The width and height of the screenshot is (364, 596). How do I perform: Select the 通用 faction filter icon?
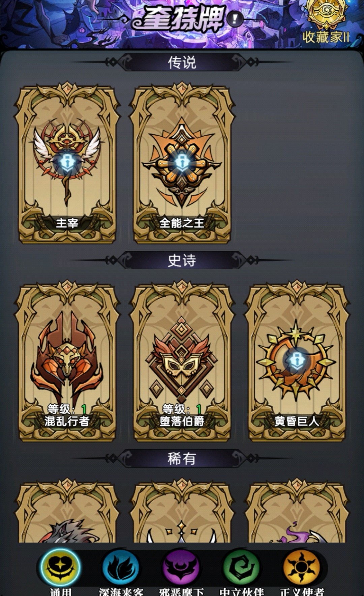coord(61,568)
